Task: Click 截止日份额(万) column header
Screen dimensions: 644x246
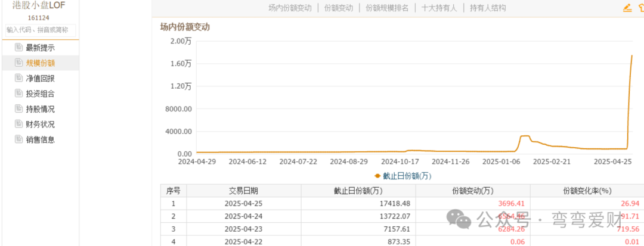Action: pos(358,191)
